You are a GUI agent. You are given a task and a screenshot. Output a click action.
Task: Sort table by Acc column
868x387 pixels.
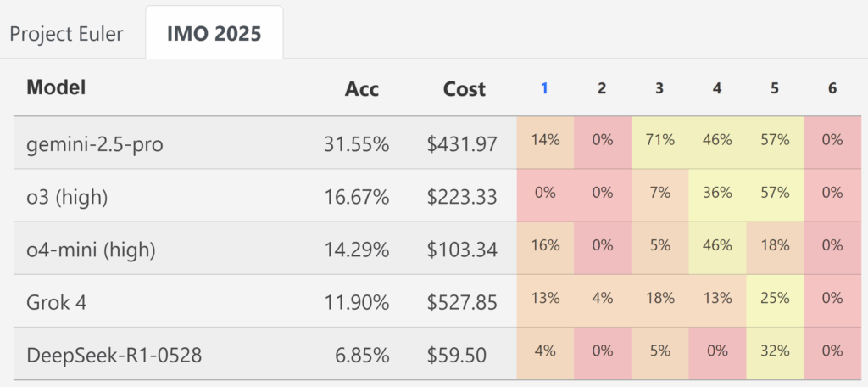(x=361, y=88)
